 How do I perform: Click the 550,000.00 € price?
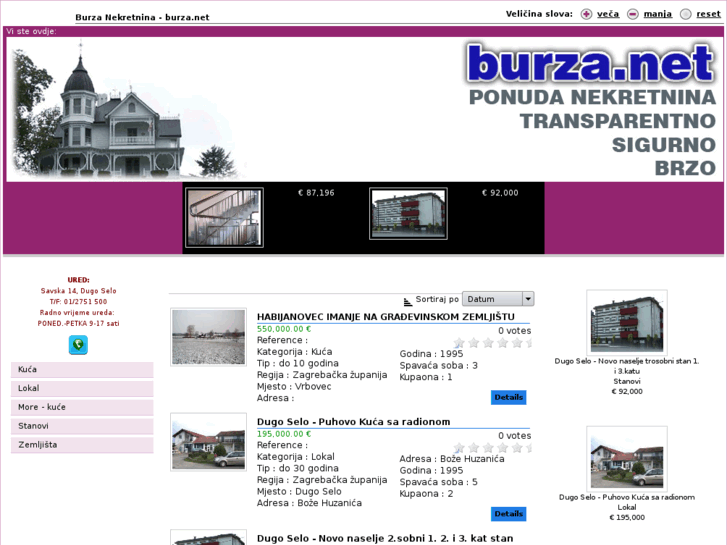[x=284, y=329]
